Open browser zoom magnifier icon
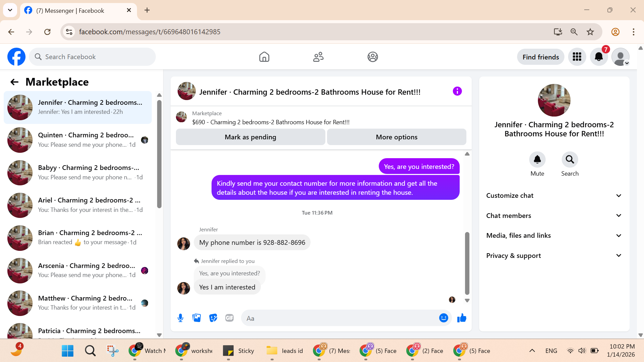Screen dimensions: 644x362 pos(574,32)
